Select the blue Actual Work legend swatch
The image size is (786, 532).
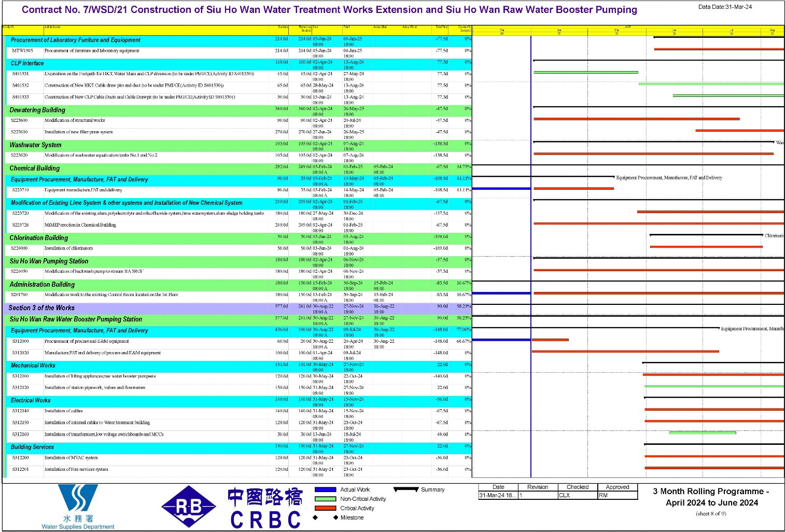(326, 489)
